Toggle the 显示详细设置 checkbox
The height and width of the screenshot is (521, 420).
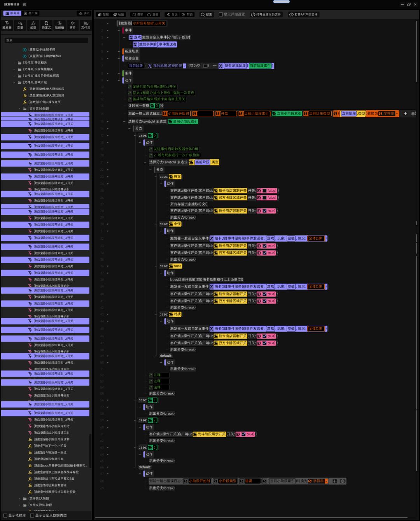point(221,14)
